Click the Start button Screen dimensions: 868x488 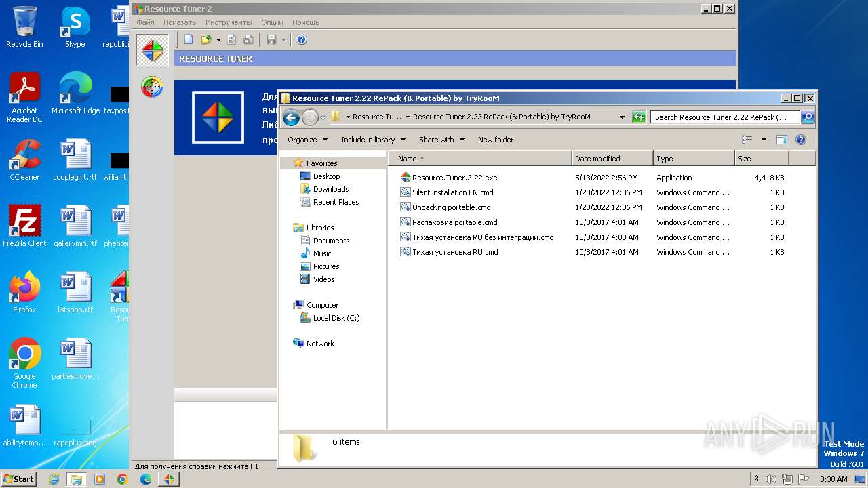point(19,479)
